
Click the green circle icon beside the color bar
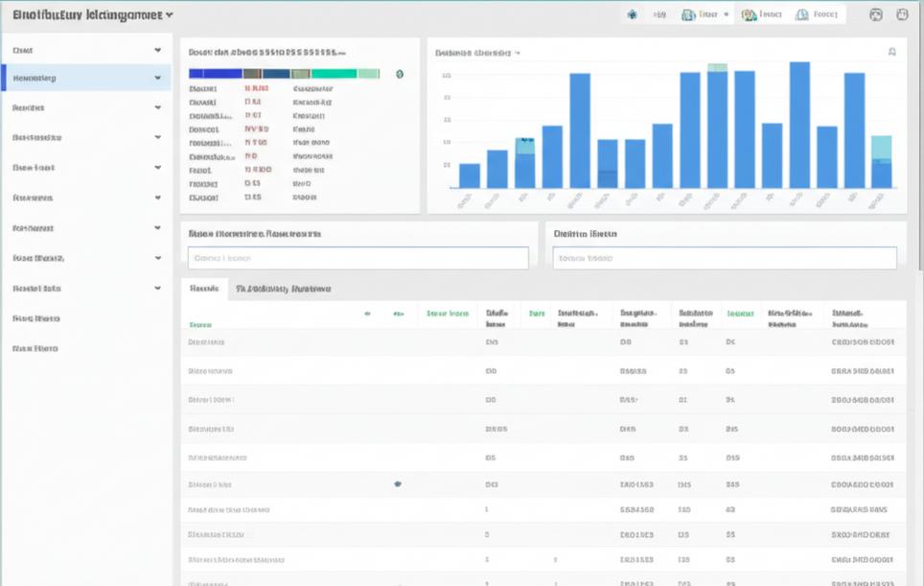coord(400,74)
